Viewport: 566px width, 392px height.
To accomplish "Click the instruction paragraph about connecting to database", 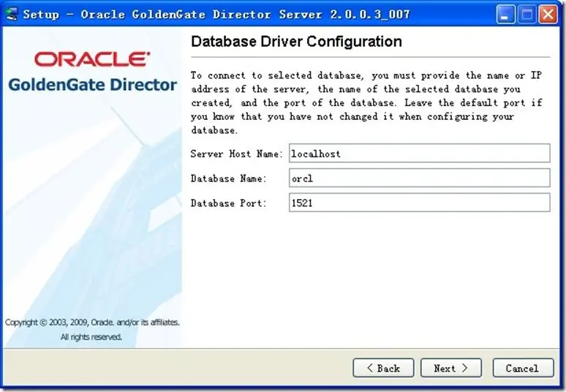I will tap(366, 102).
